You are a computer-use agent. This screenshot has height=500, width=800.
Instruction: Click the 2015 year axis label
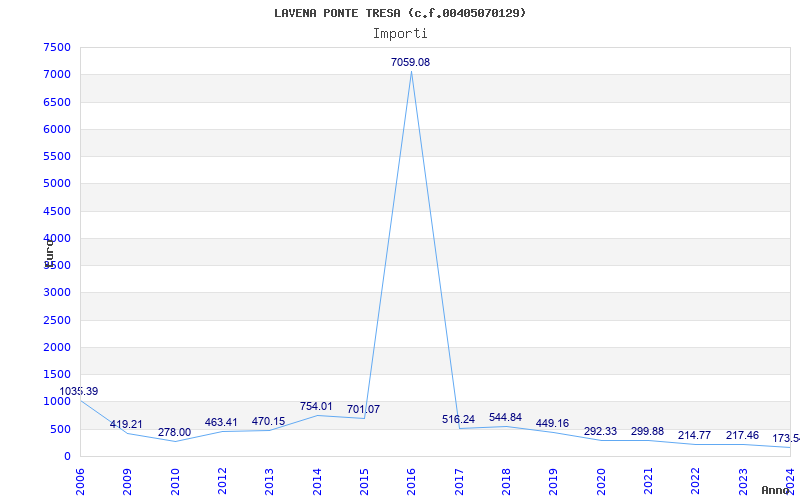click(364, 481)
